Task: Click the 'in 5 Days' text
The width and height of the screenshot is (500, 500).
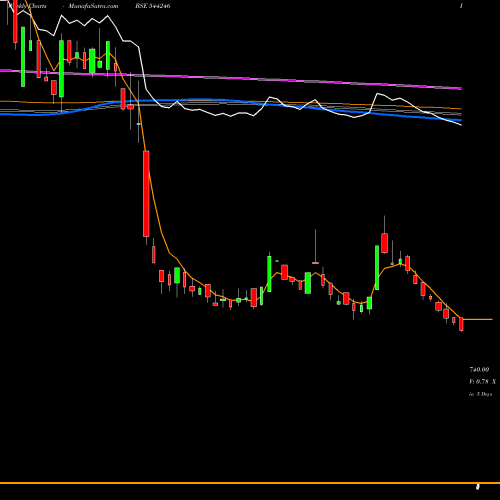Action: (481, 394)
